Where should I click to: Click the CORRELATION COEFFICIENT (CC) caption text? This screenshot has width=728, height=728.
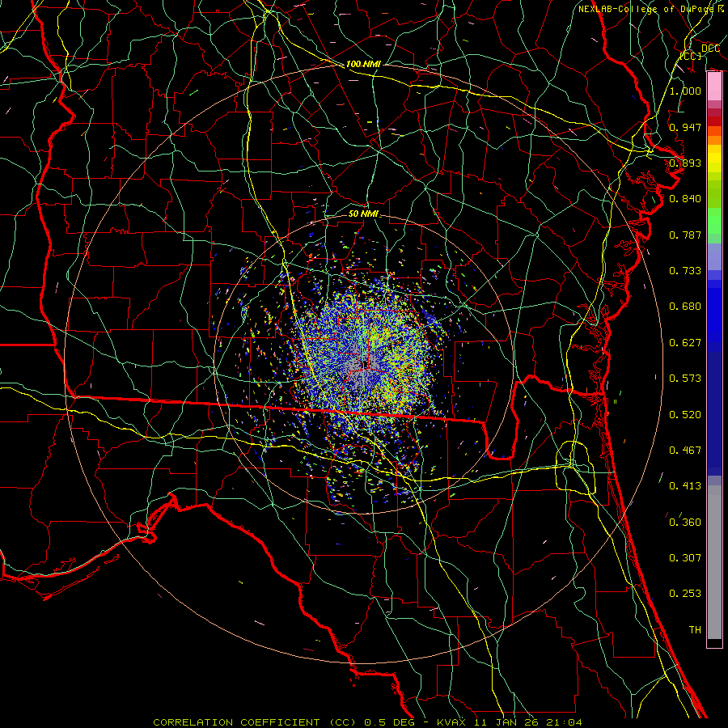point(255,722)
